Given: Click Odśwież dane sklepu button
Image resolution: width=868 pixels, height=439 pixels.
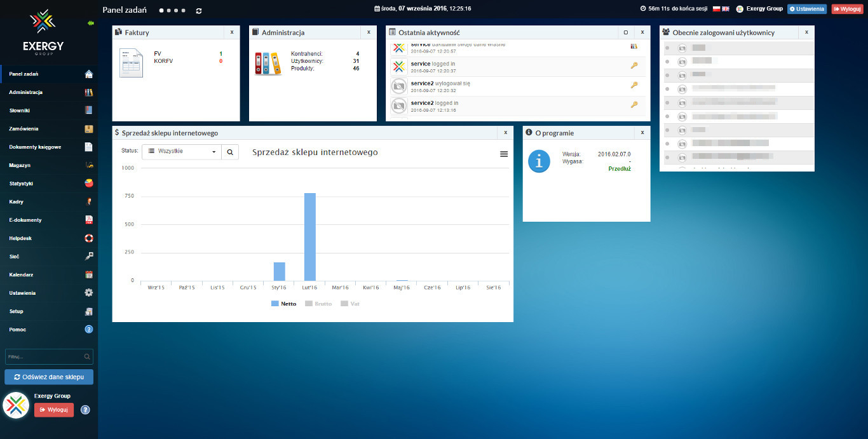Looking at the screenshot, I should [x=49, y=377].
